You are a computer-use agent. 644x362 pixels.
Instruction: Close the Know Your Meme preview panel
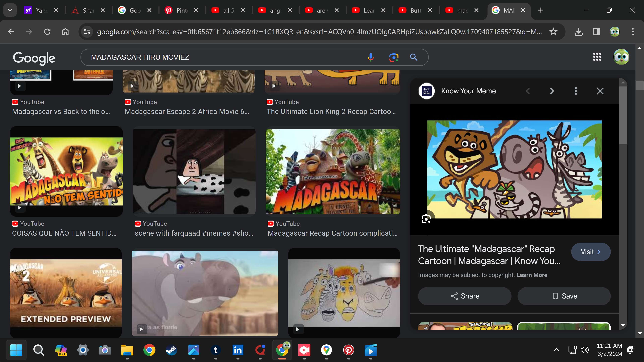(600, 91)
